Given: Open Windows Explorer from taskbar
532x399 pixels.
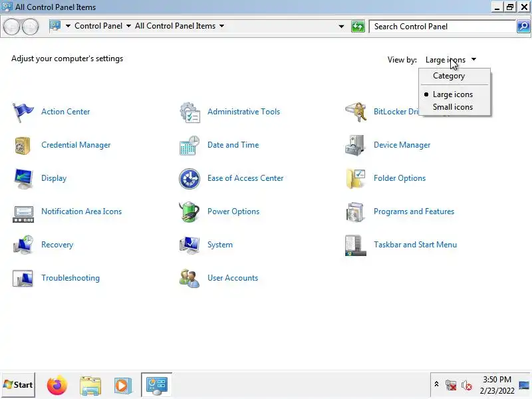Looking at the screenshot, I should [x=90, y=386].
